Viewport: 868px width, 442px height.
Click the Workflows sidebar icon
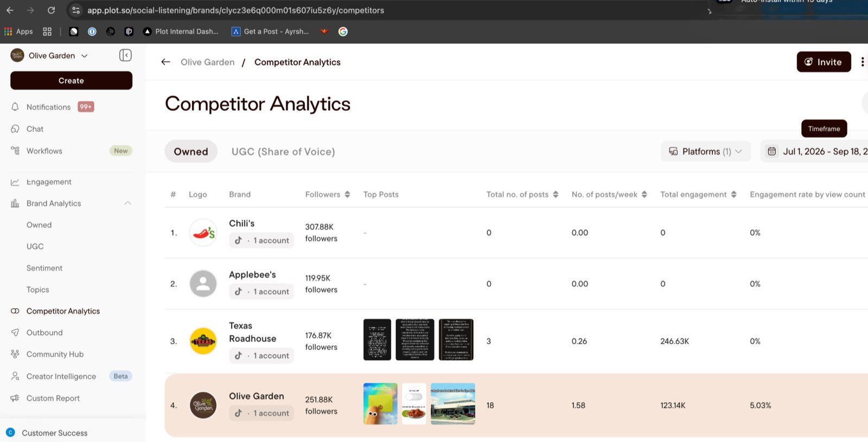(15, 151)
